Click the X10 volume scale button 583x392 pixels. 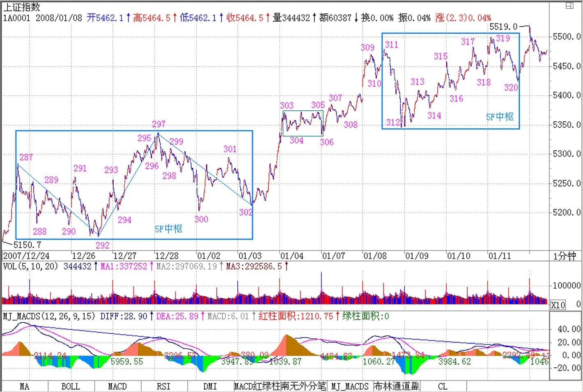558,305
